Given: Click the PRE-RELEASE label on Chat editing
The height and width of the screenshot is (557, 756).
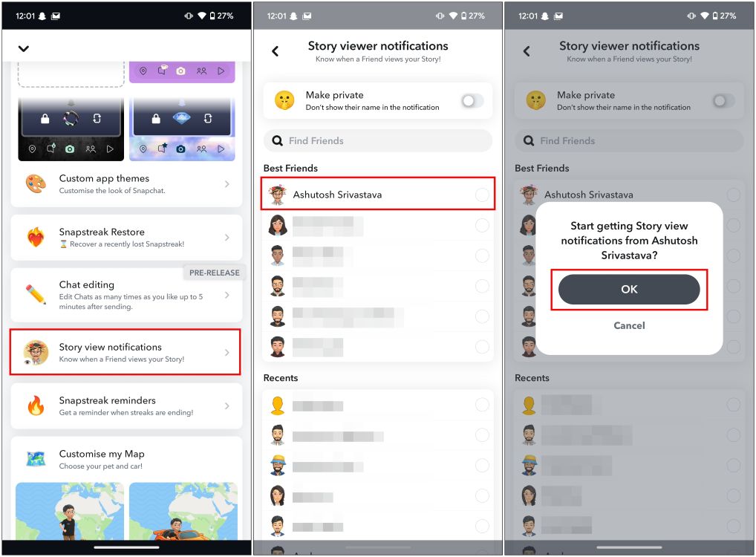Looking at the screenshot, I should click(x=214, y=273).
